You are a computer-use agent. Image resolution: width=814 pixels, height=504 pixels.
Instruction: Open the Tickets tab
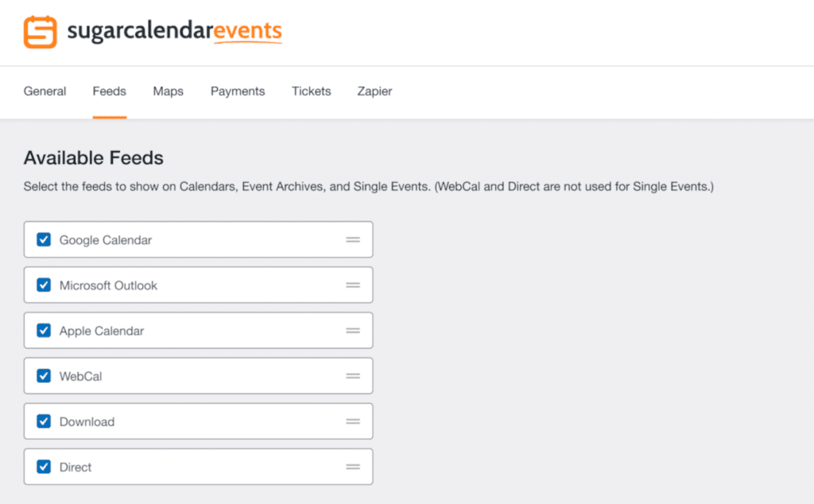(311, 91)
